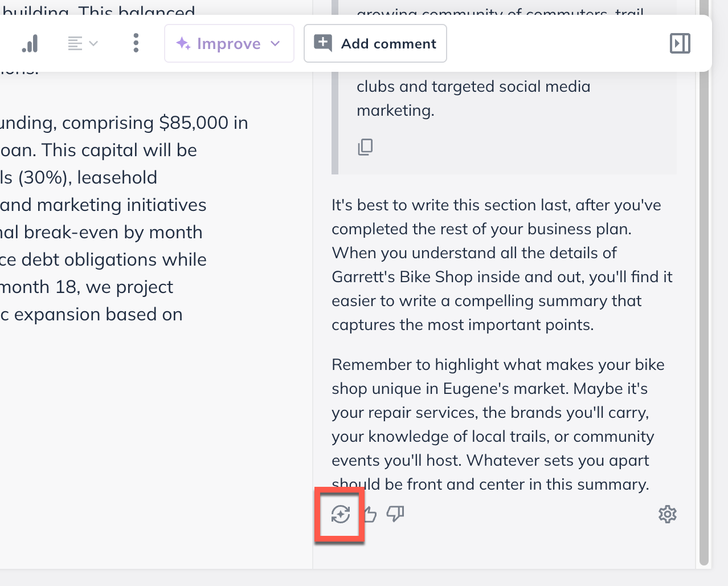Expand the alignment dropdown chevron

[94, 43]
